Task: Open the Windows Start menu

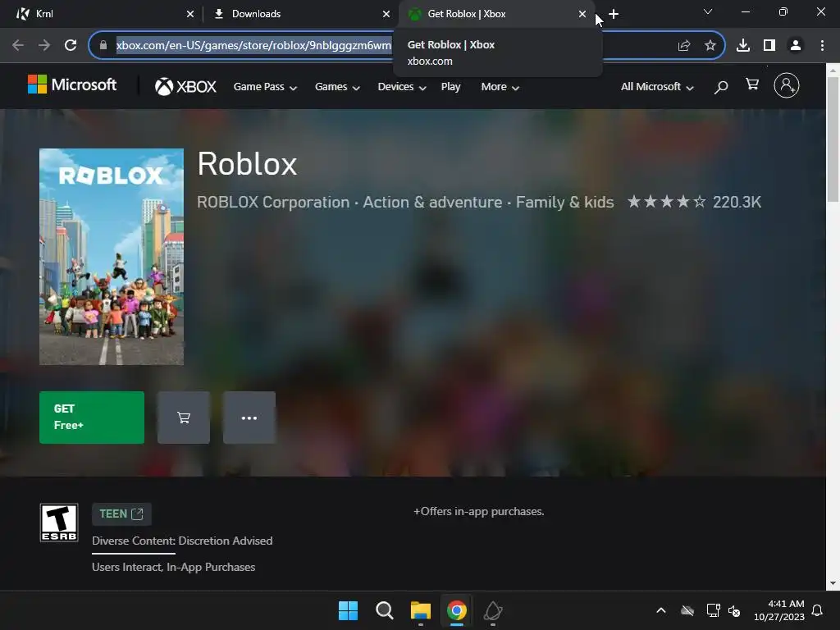Action: click(x=348, y=610)
